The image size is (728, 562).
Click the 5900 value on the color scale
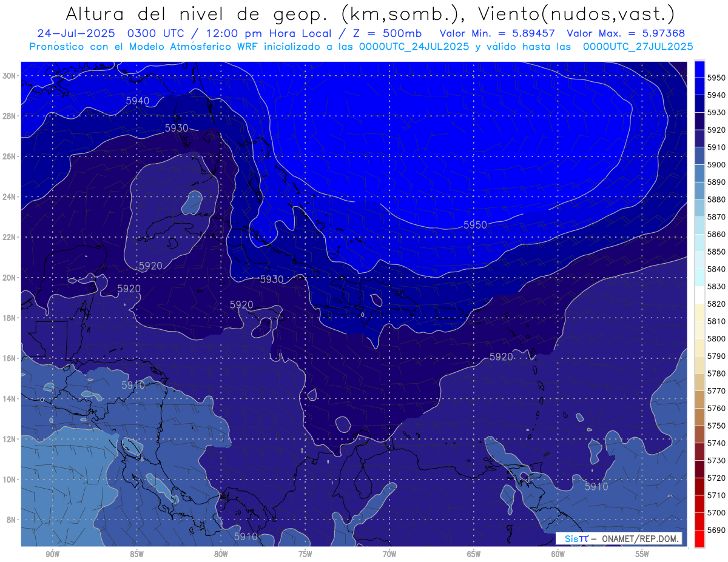point(716,164)
